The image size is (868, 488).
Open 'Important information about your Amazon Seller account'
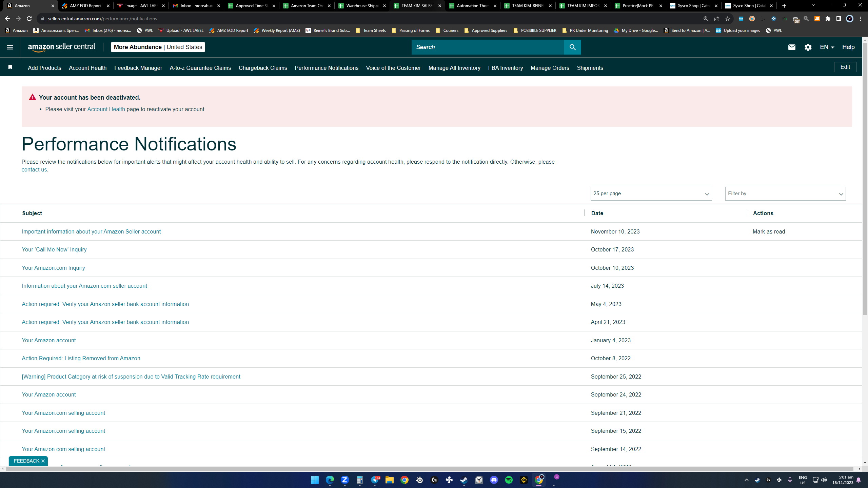point(91,231)
